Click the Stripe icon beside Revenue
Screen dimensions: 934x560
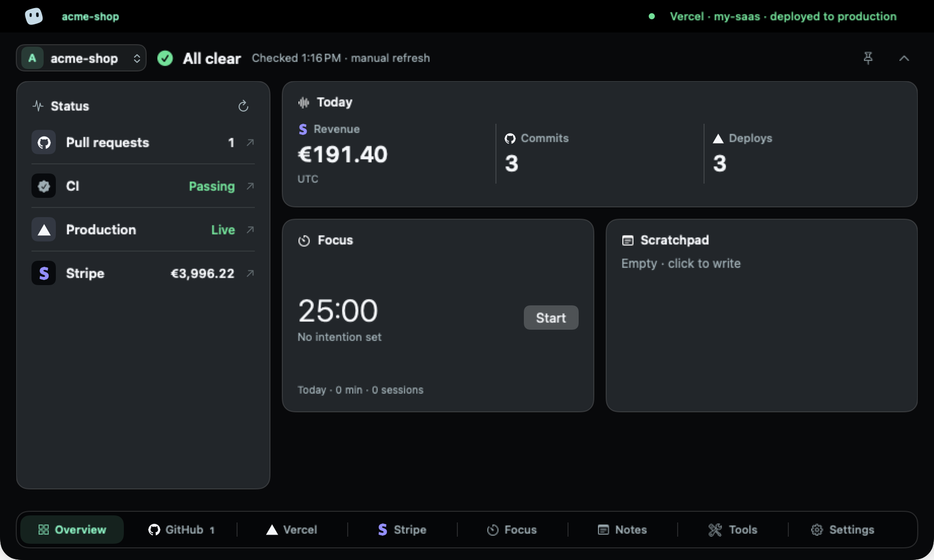click(303, 129)
